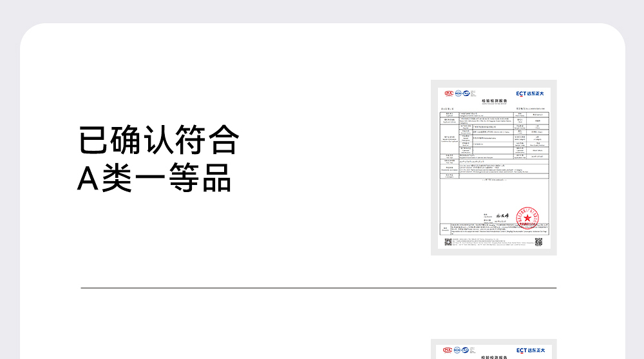Click the bottom-left QR code on report

pyautogui.click(x=449, y=242)
